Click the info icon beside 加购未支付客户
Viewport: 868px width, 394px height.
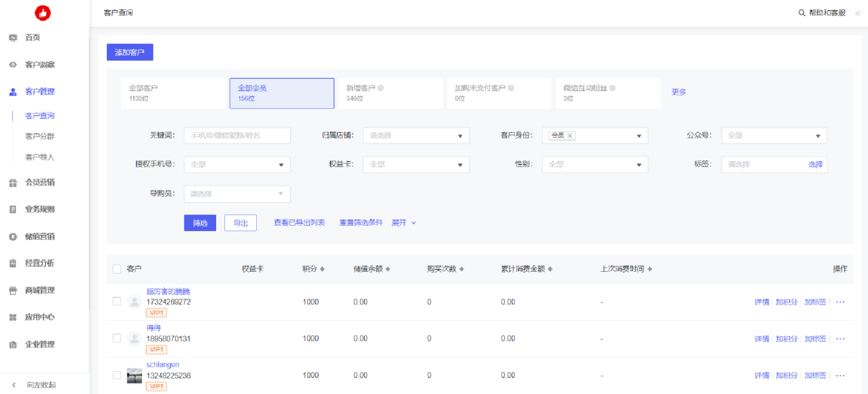coord(511,88)
